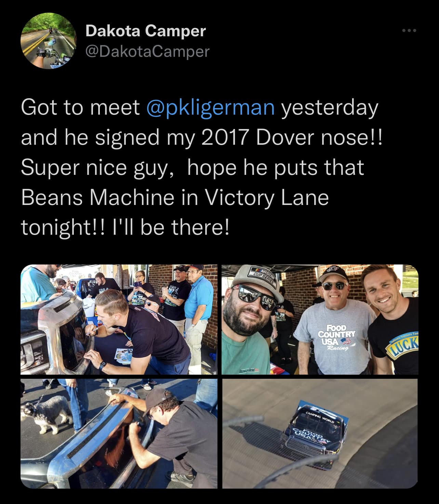Tap the "Victory Lane" line of the tweet
Screen dimensions: 439x504
point(175,198)
